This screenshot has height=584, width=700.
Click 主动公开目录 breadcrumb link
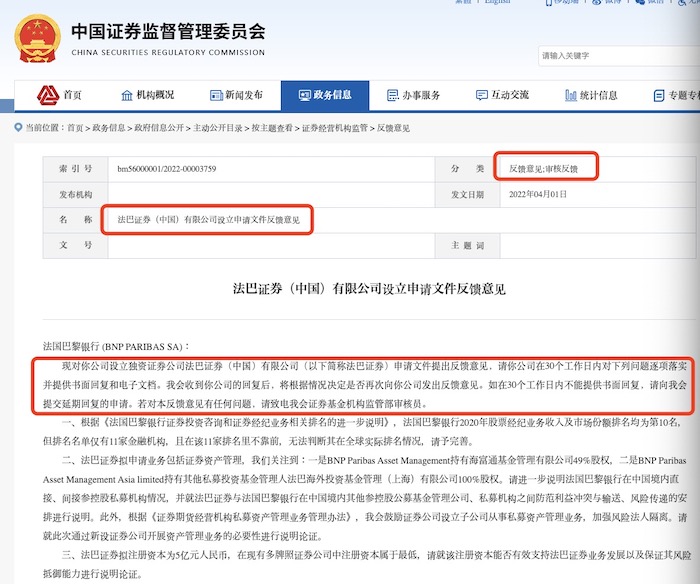(218, 128)
